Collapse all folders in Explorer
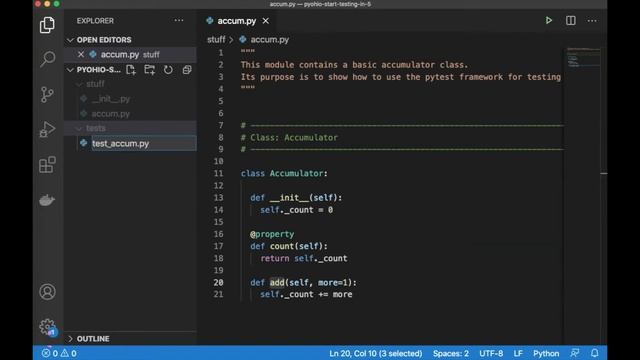Viewport: 640px width, 360px height. [187, 70]
